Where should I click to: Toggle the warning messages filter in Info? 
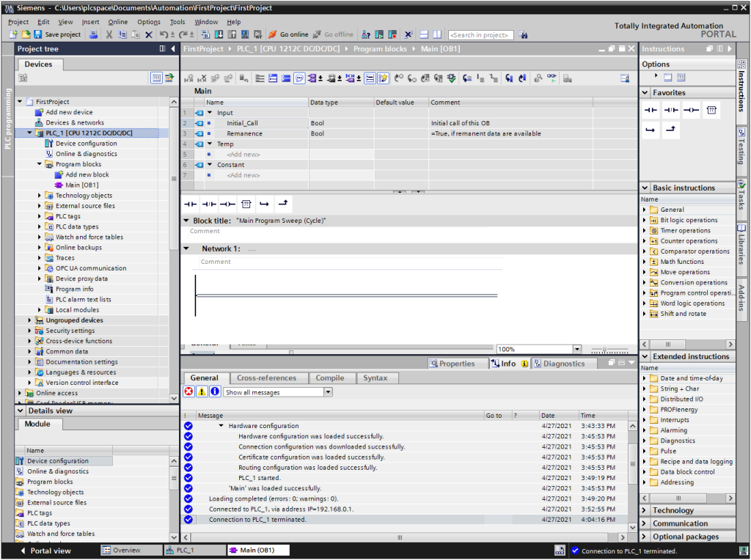click(202, 392)
